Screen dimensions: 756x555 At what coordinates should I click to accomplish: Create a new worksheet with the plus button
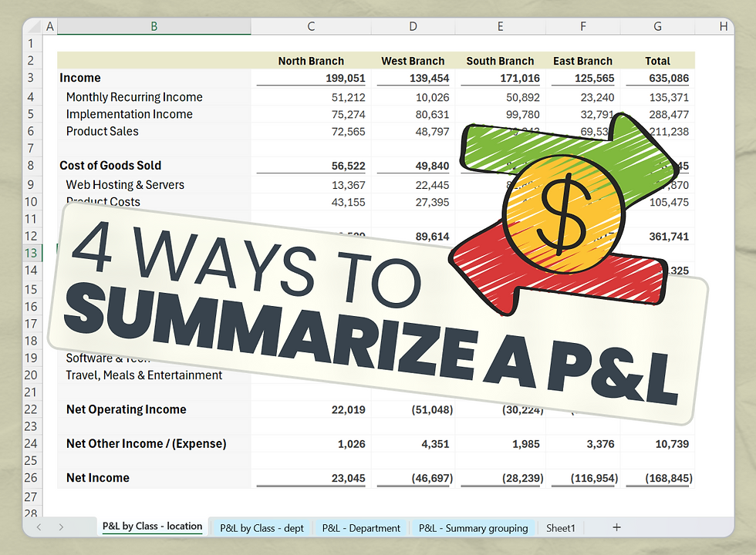pyautogui.click(x=616, y=527)
